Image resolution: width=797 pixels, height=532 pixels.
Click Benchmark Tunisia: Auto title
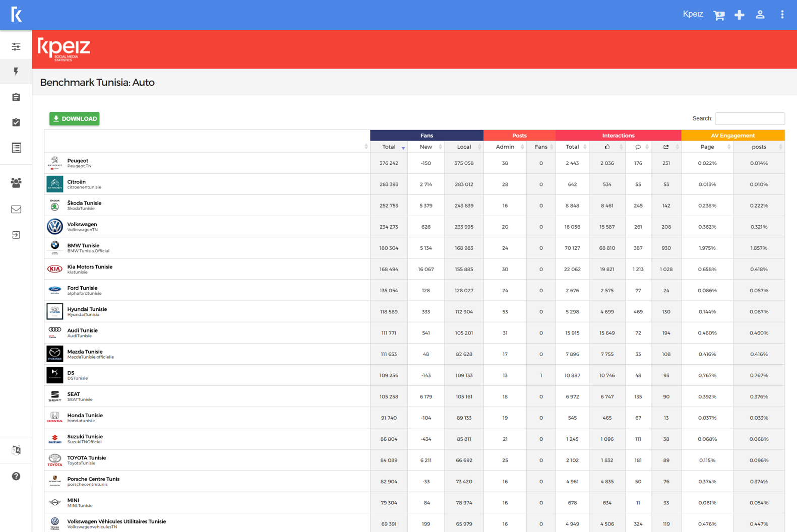tap(97, 82)
